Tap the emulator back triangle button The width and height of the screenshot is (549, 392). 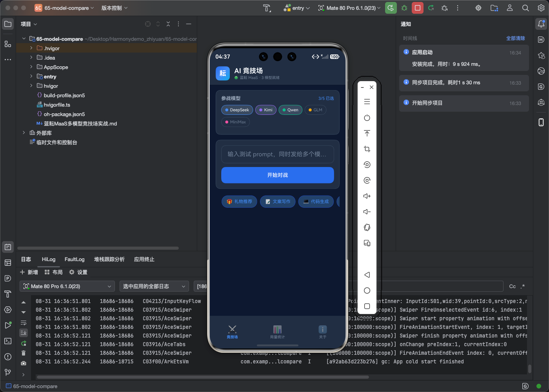[367, 275]
